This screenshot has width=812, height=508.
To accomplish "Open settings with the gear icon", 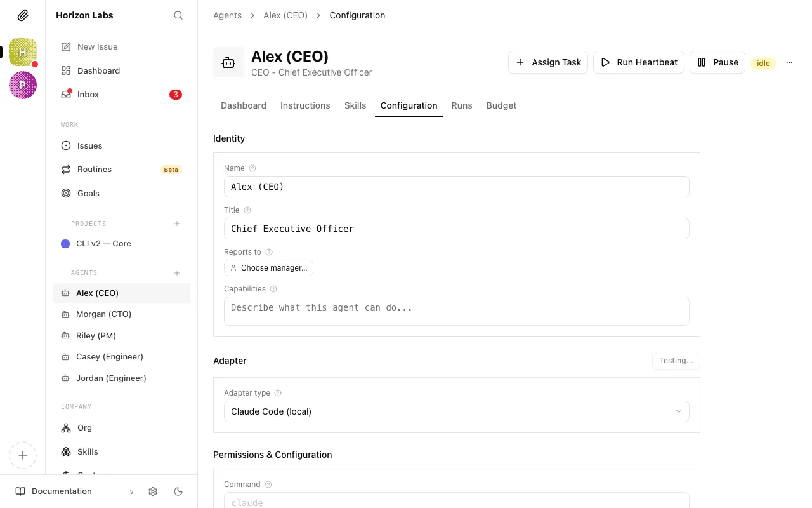I will pos(153,491).
